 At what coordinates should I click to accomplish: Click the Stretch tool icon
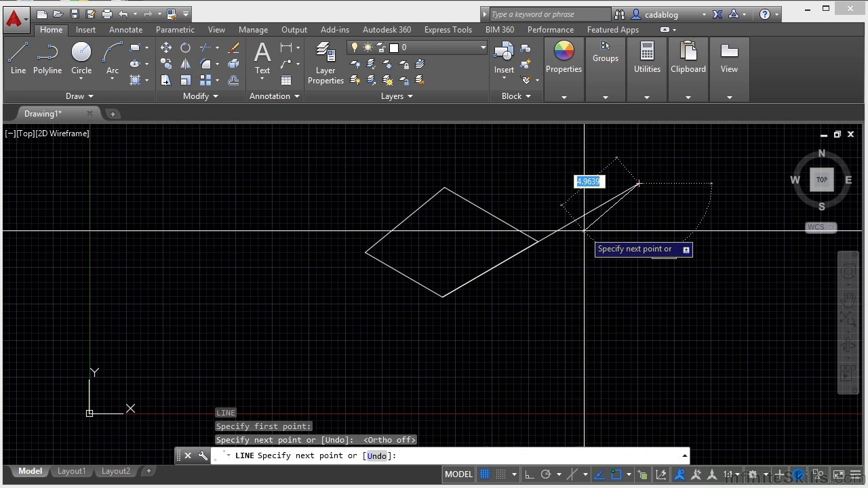click(166, 80)
